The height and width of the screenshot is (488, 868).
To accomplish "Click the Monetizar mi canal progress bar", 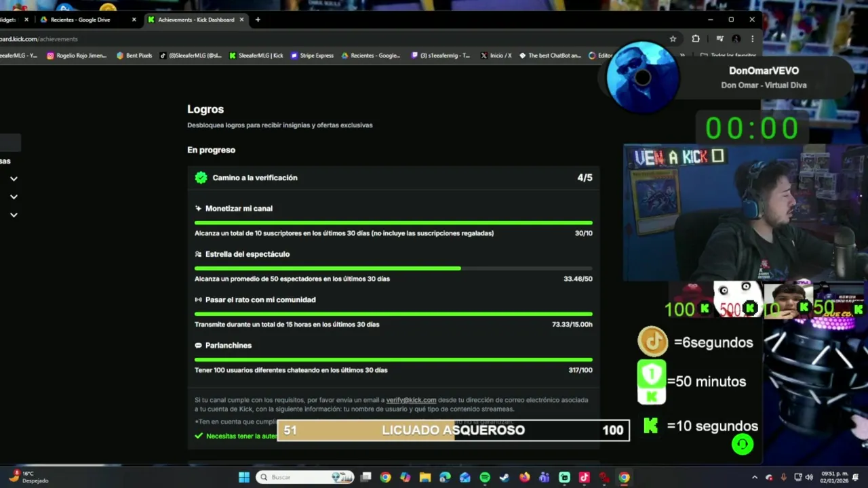I will click(393, 223).
